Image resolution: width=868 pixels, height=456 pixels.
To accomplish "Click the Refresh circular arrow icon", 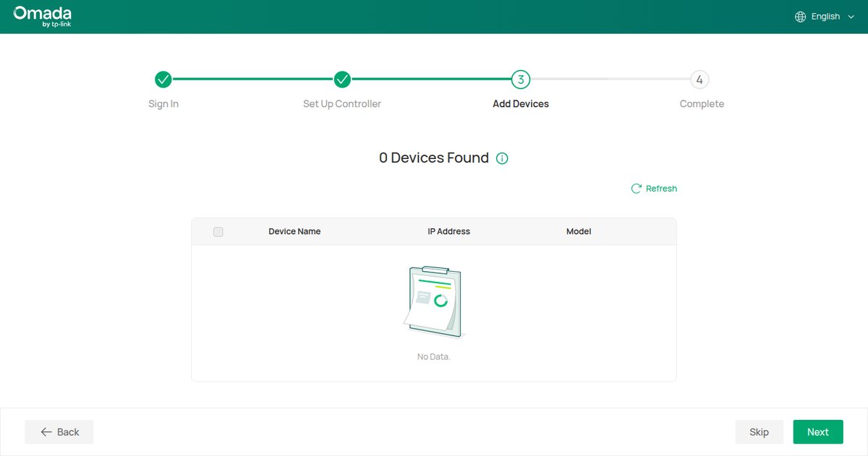I will tap(637, 189).
